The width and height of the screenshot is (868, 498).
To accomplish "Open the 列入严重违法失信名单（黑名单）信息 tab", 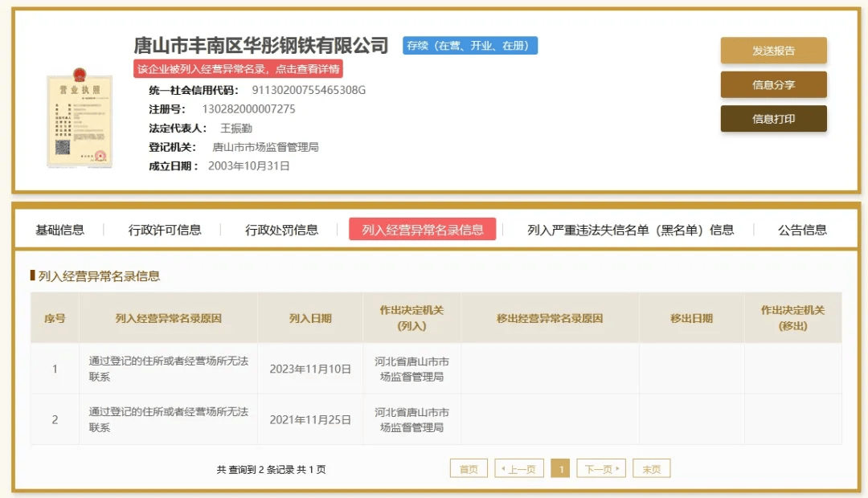I will tap(631, 230).
